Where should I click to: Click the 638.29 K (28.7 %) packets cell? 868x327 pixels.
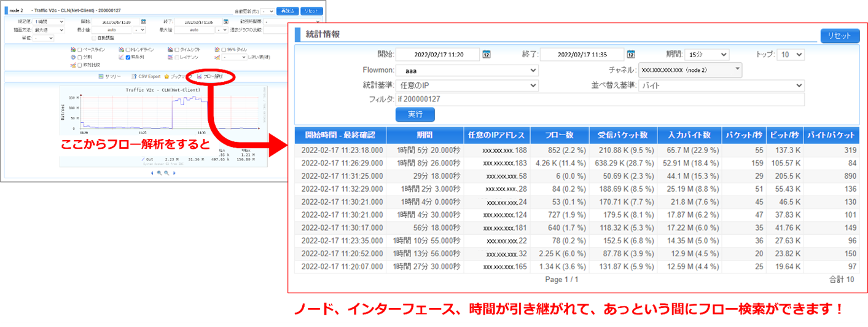[x=623, y=163]
